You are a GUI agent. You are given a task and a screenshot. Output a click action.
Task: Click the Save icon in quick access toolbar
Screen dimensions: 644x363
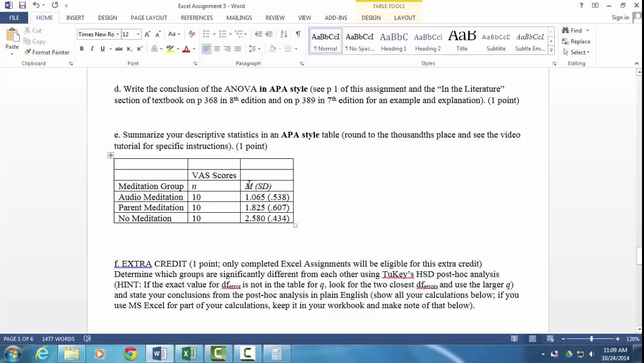point(22,6)
